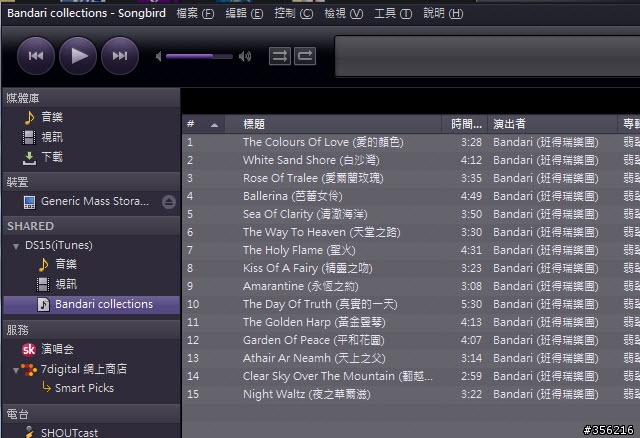Sort by the 演出者 column header
Image resolution: width=640 pixels, height=438 pixels.
(x=552, y=124)
